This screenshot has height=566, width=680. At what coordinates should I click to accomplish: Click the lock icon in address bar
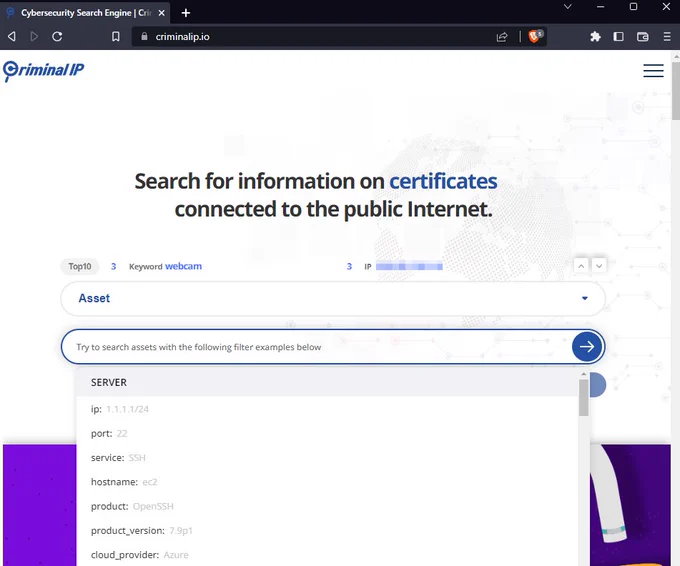click(144, 36)
